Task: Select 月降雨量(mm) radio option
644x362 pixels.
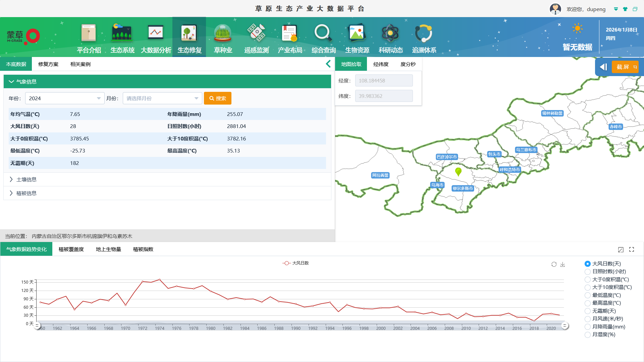Action: pyautogui.click(x=588, y=327)
